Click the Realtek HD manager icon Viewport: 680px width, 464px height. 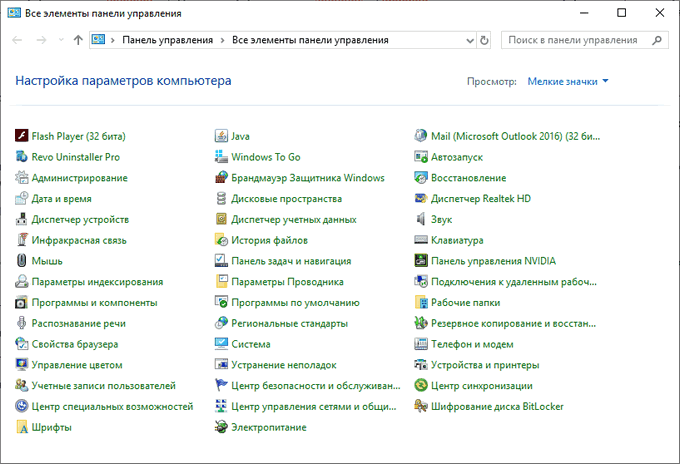[423, 199]
